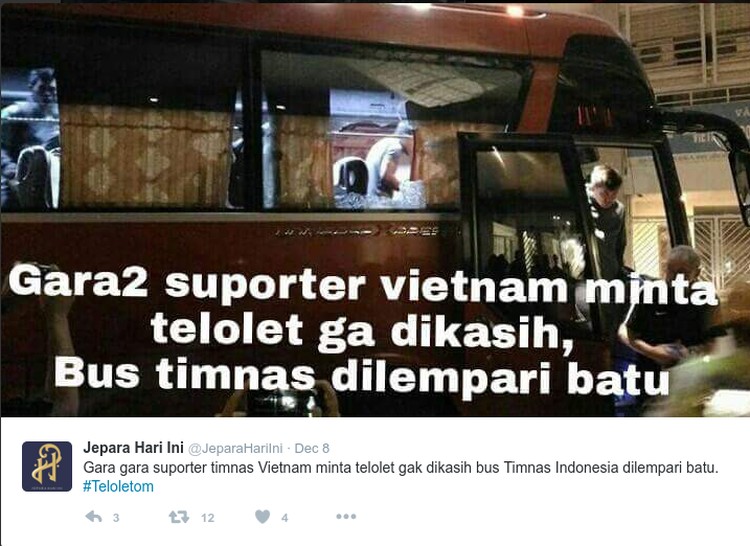Open the #Teloletom hashtag
This screenshot has height=546, width=750.
click(x=118, y=487)
